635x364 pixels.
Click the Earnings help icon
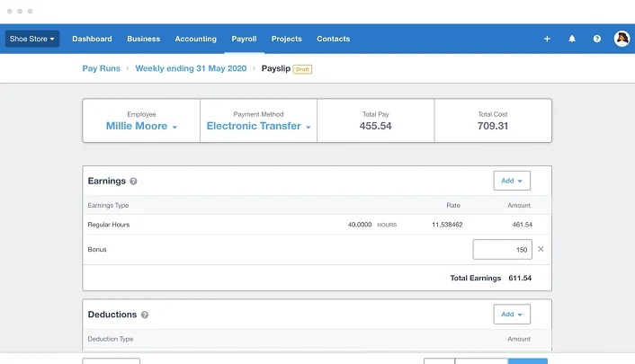pos(133,182)
